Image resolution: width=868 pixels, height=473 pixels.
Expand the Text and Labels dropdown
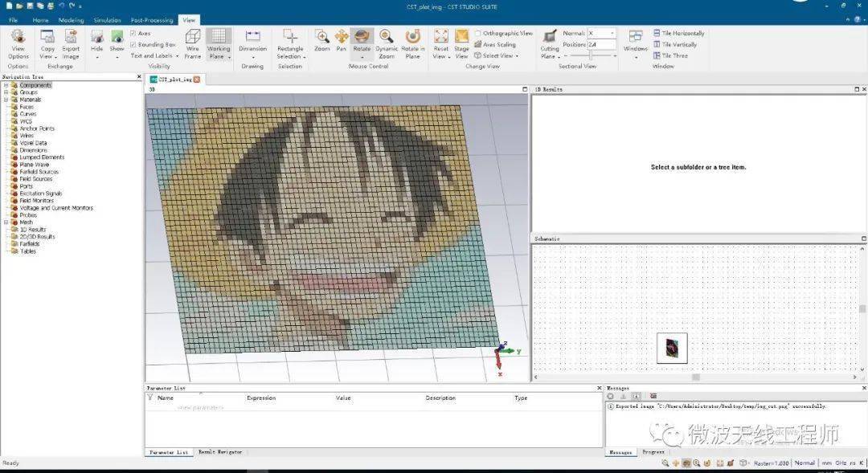(154, 56)
